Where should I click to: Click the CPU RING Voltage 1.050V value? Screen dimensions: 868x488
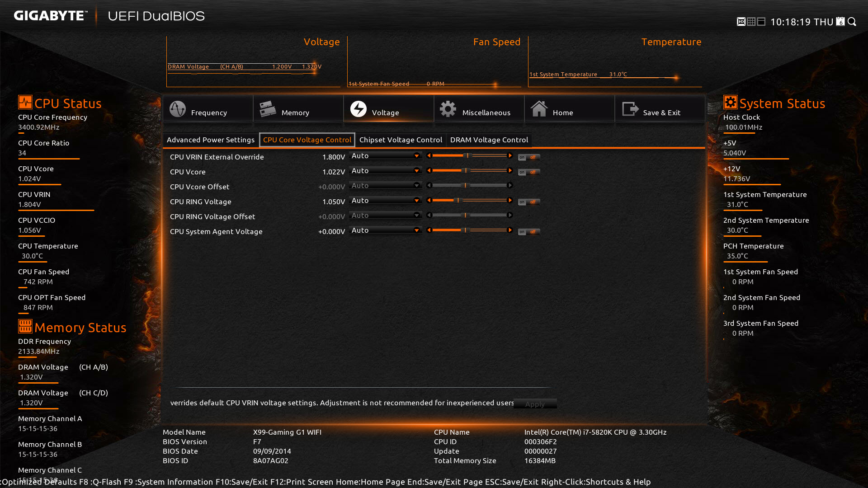coord(334,202)
